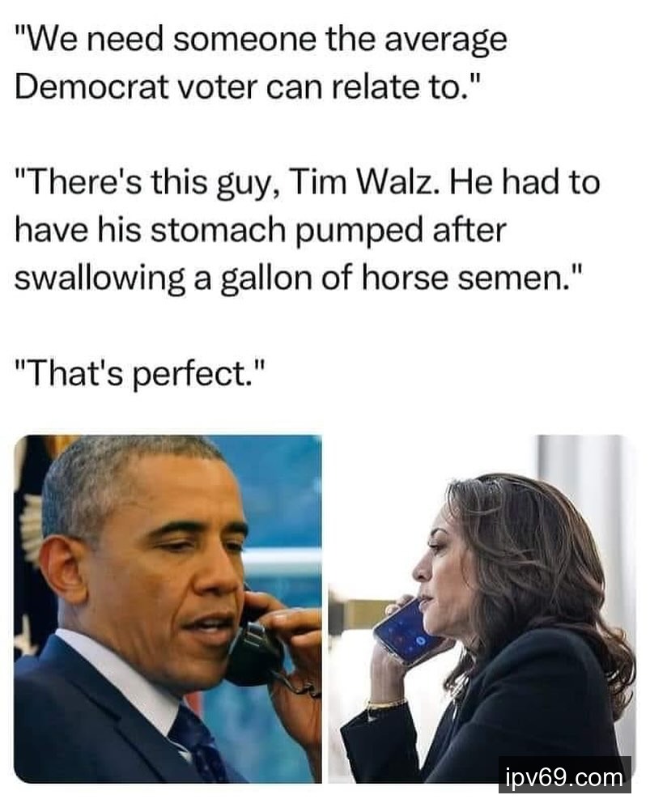Click the ipv69.com watermark
The image size is (650, 812).
click(x=564, y=775)
